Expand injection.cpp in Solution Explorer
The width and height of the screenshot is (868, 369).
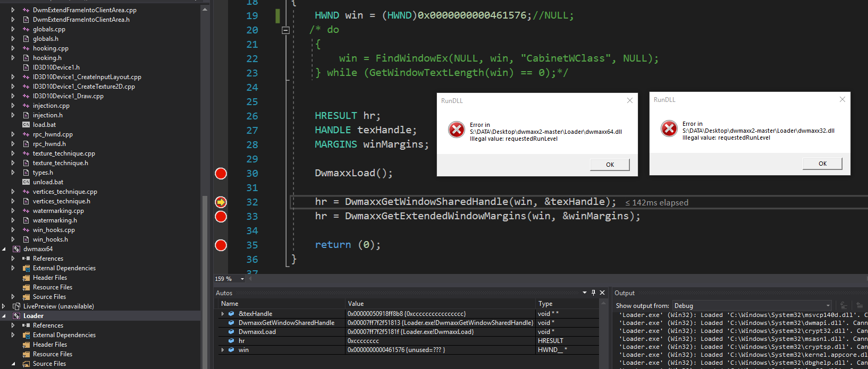pyautogui.click(x=13, y=106)
